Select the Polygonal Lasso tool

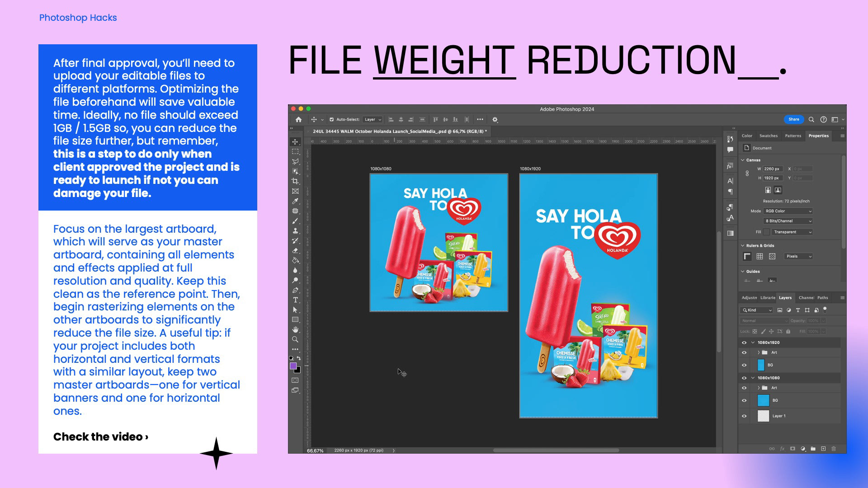click(x=295, y=162)
